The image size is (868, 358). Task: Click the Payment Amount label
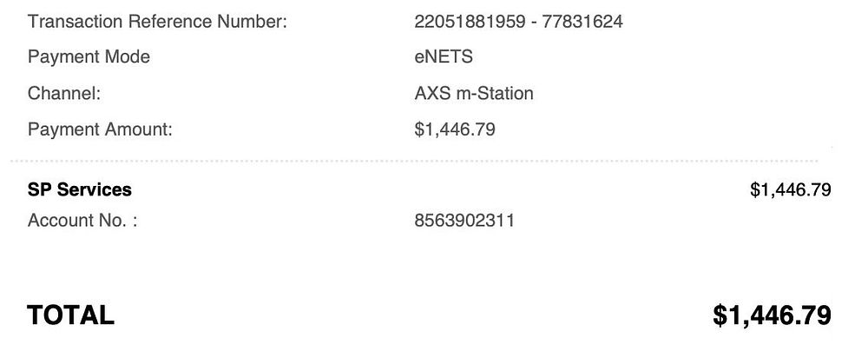pyautogui.click(x=100, y=129)
